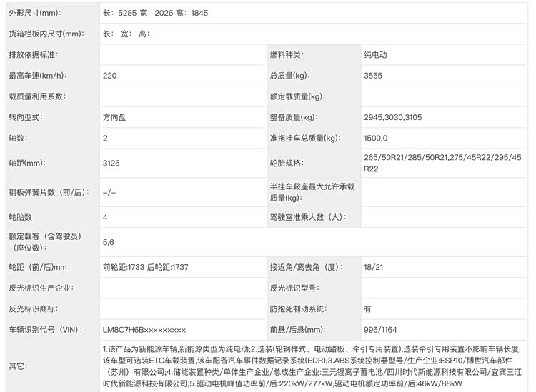Select the total mass value 3555
Viewport: 536px width, 392px height.
(x=373, y=76)
